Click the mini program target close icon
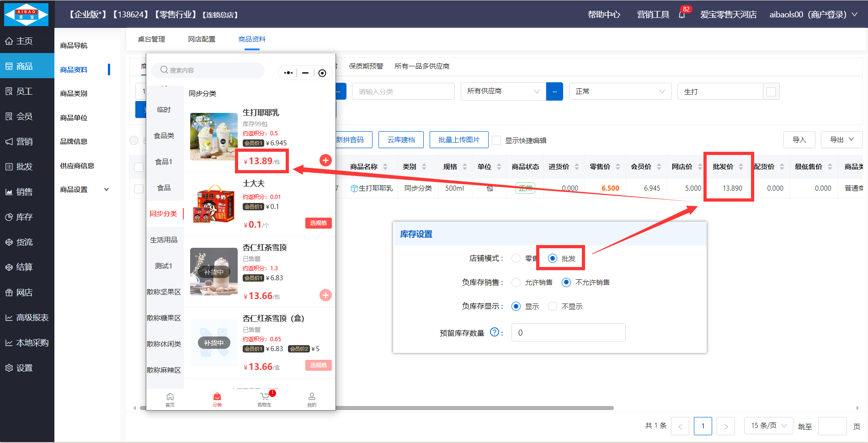 pyautogui.click(x=322, y=73)
